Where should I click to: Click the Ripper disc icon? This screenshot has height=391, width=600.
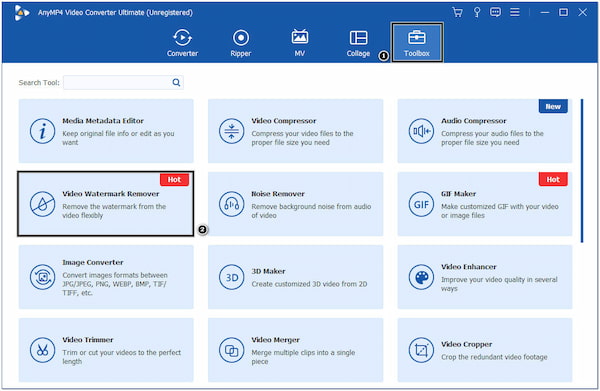click(x=241, y=37)
